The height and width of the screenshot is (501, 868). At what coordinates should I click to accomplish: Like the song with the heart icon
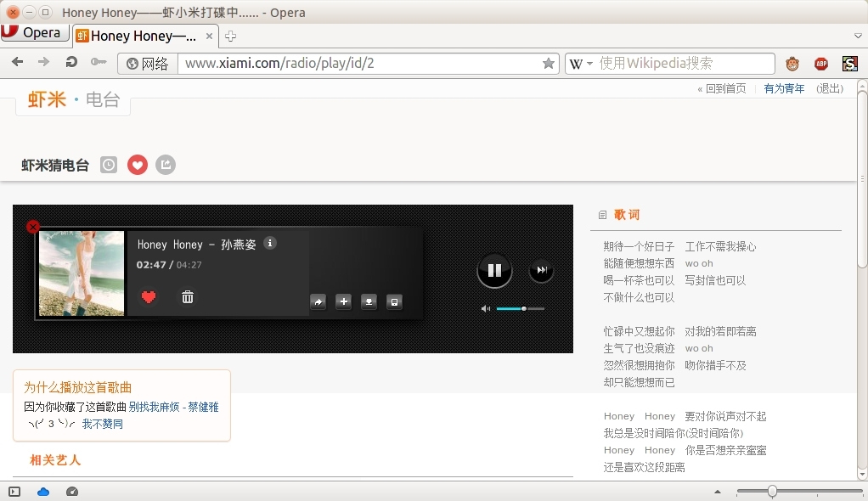coord(149,297)
